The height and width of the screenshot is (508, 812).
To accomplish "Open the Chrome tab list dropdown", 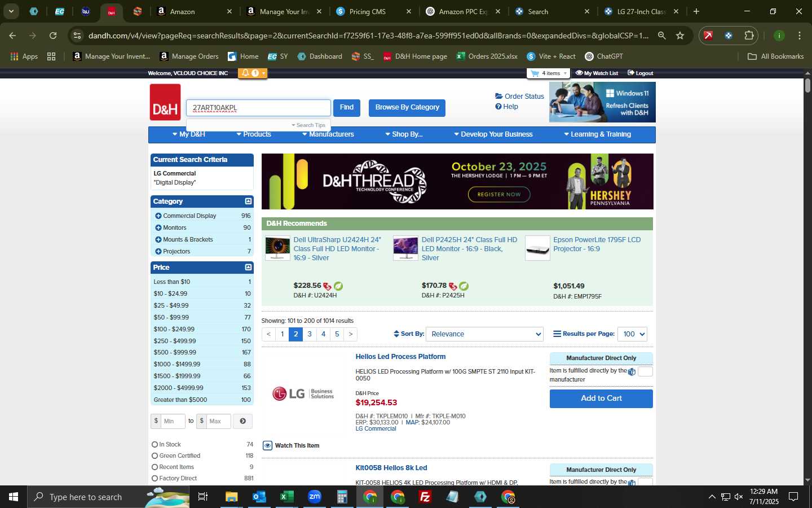I will coord(11,11).
